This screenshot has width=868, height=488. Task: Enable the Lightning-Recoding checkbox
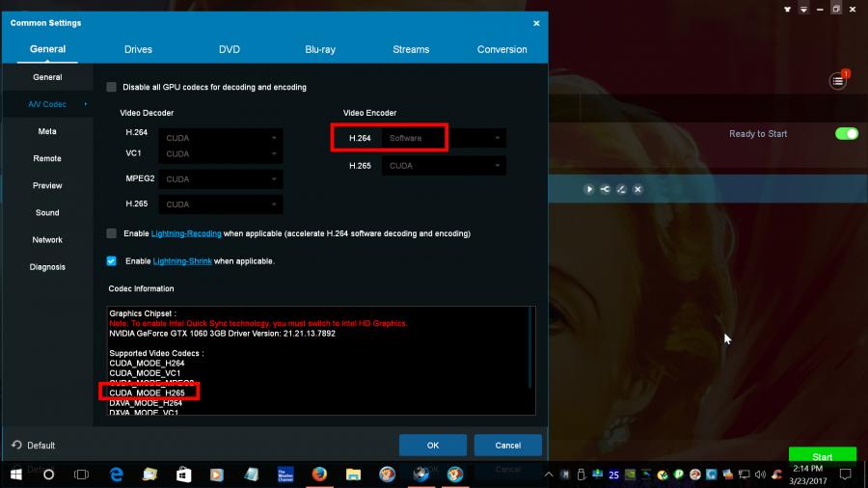(111, 233)
